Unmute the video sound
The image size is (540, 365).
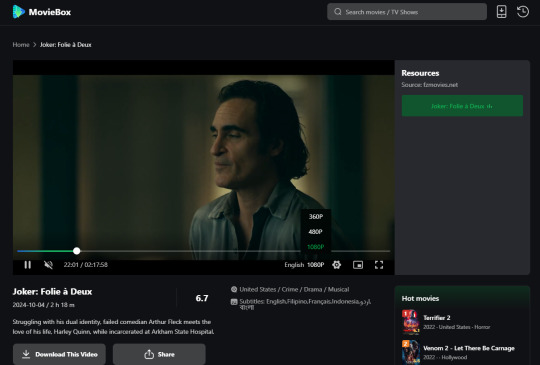49,264
